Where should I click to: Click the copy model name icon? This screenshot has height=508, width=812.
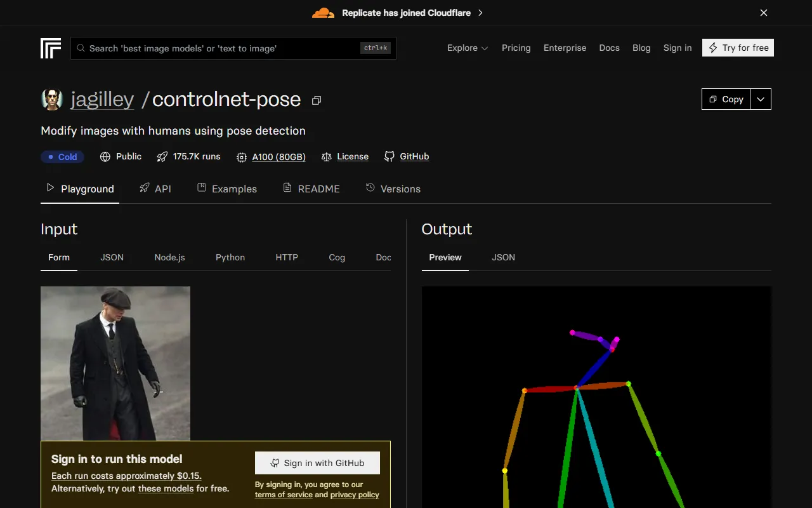pyautogui.click(x=317, y=100)
